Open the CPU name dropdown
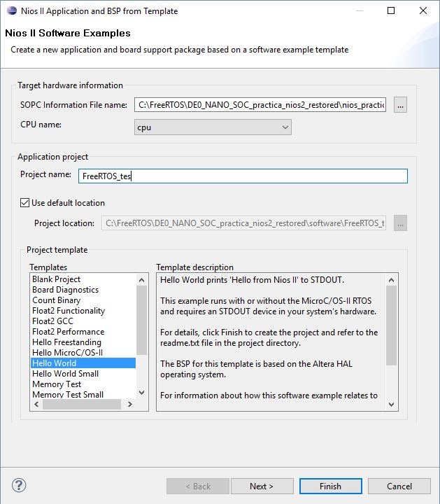 [x=213, y=127]
